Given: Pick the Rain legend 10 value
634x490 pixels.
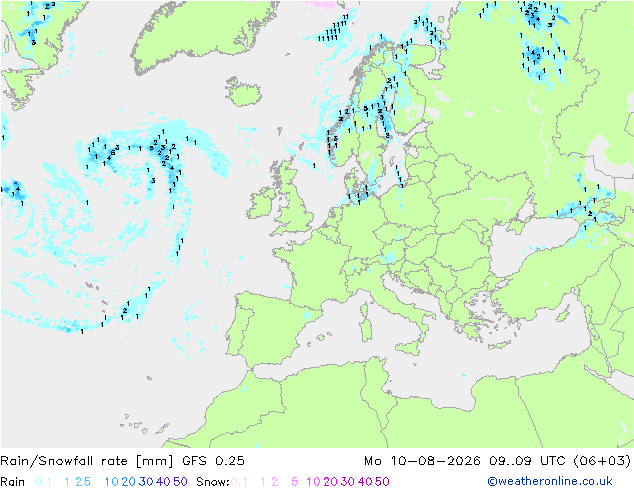Looking at the screenshot, I should pos(112,482).
